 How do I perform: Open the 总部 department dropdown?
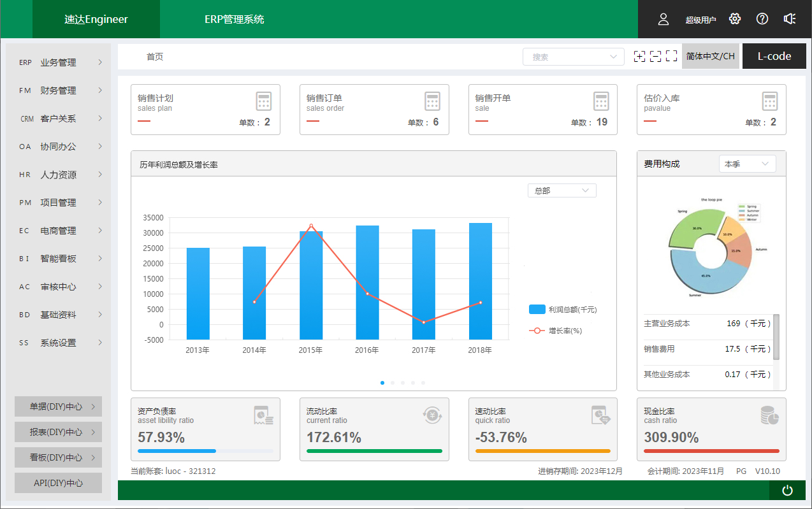[562, 190]
